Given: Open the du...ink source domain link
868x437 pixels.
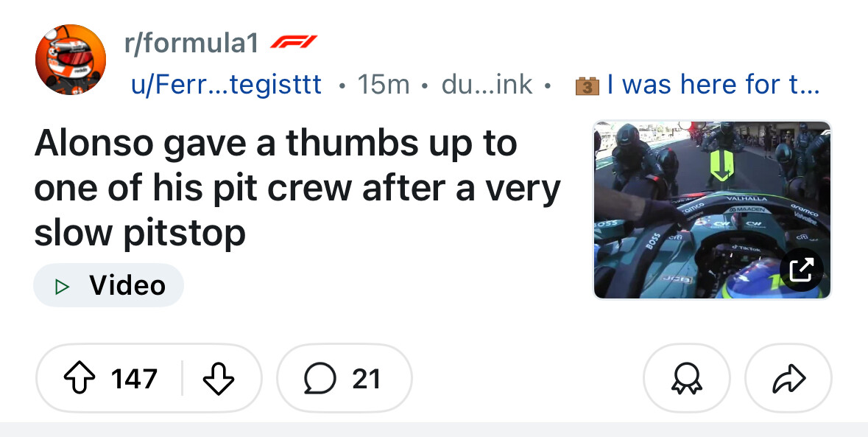Looking at the screenshot, I should coord(487,85).
